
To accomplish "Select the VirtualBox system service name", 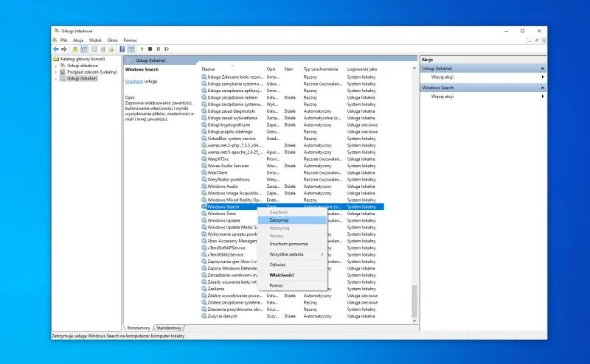I will pos(232,139).
